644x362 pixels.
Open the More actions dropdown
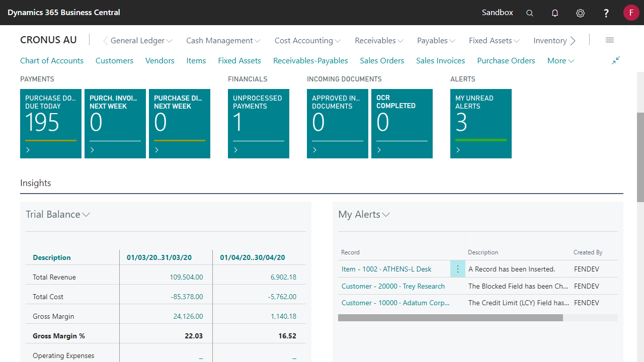[560, 61]
